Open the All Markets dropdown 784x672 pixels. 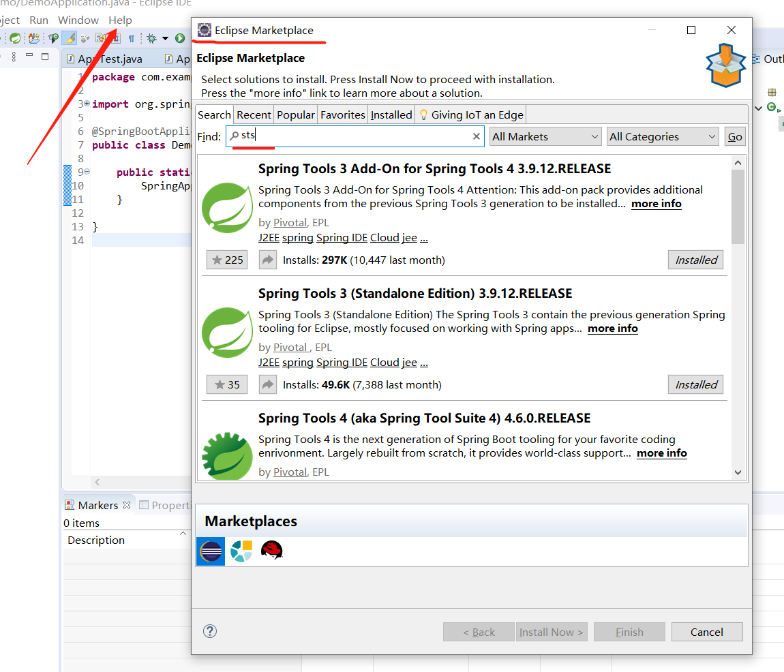545,136
